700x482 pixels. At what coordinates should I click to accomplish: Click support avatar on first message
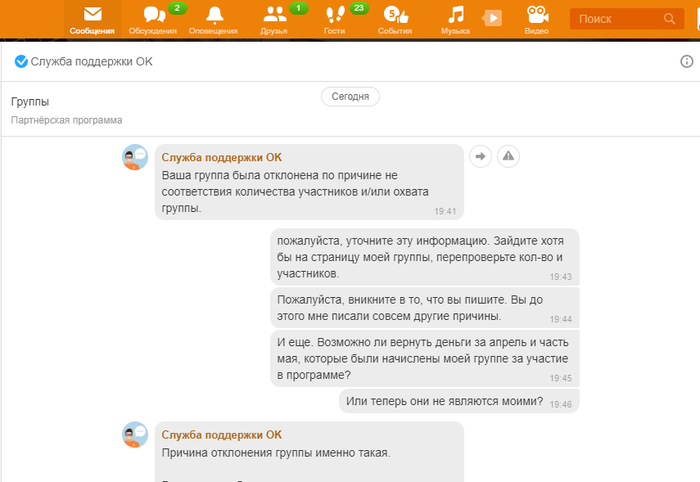135,158
